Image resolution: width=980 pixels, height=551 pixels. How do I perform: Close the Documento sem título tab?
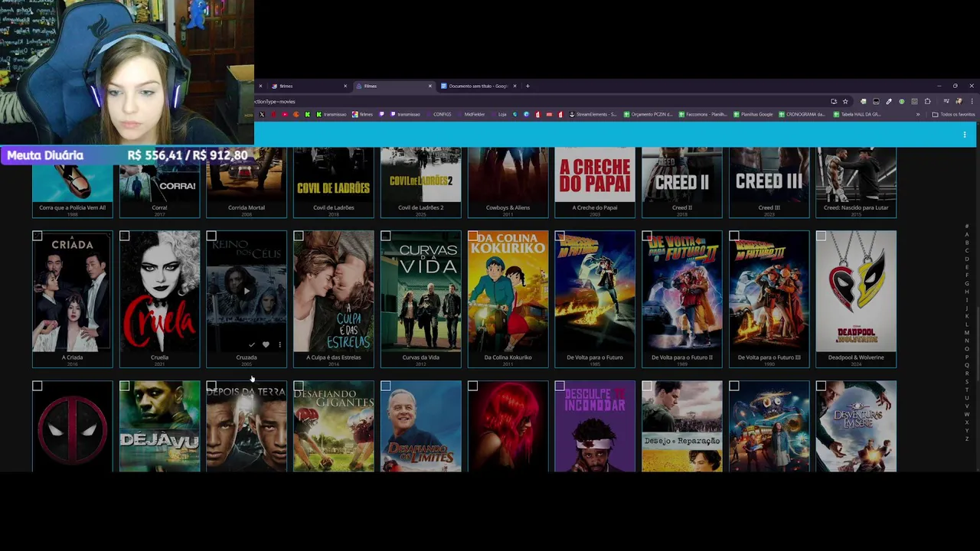514,86
